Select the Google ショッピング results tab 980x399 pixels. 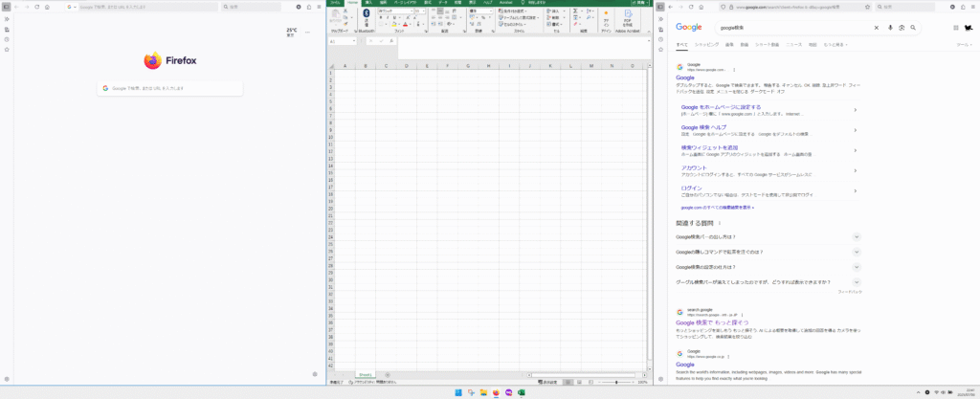coord(706,45)
